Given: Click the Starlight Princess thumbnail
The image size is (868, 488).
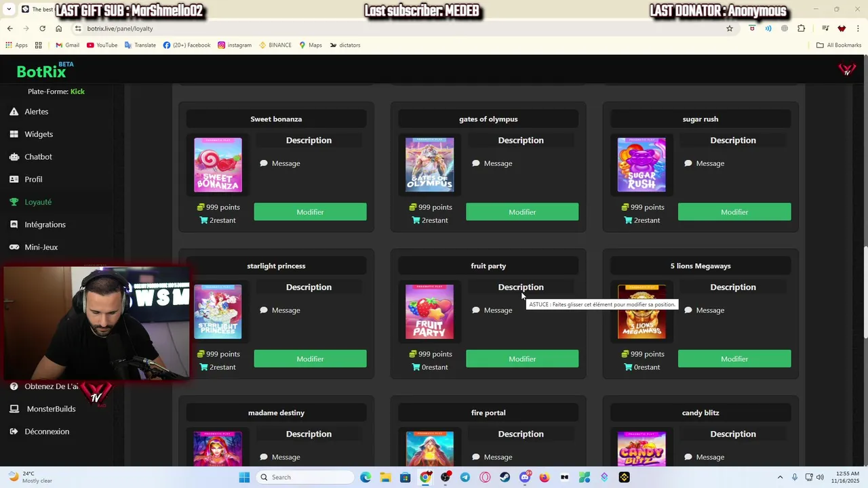Looking at the screenshot, I should 218,312.
